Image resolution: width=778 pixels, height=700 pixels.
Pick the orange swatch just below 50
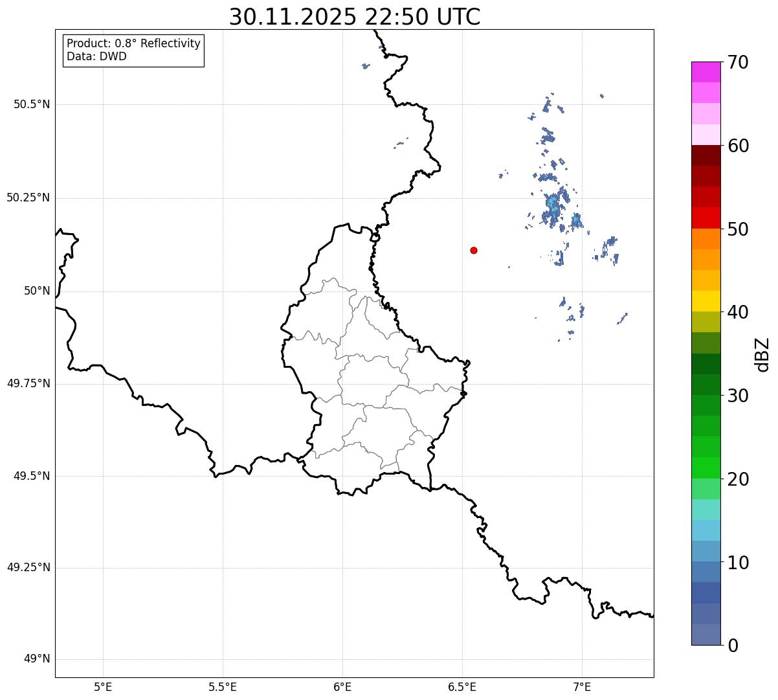[x=706, y=239]
